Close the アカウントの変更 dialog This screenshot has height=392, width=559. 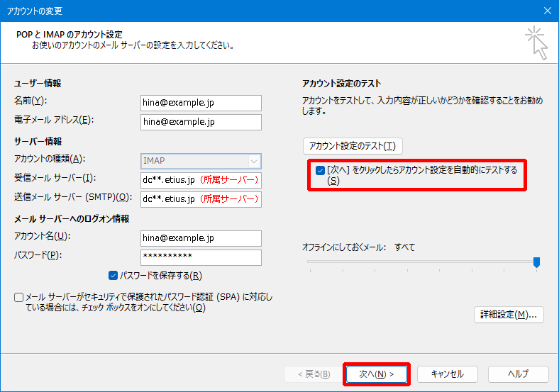tap(548, 11)
